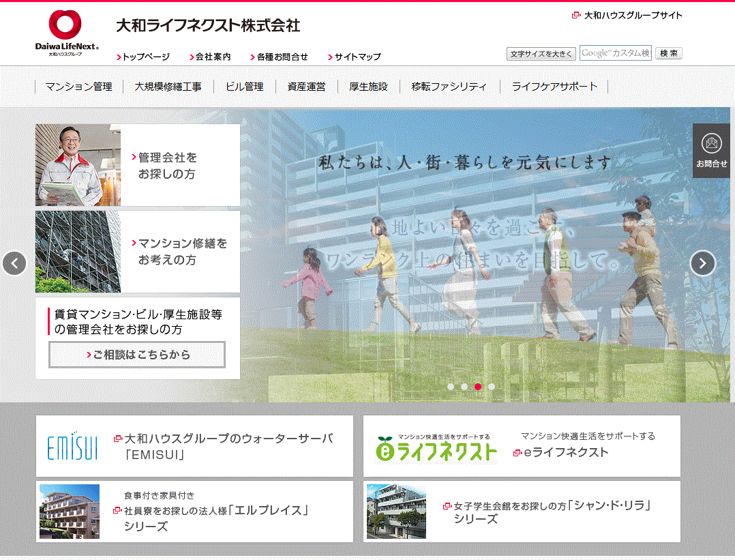735x560 pixels.
Task: Click 大和ライフネクスト株式会社 title text
Action: [208, 25]
